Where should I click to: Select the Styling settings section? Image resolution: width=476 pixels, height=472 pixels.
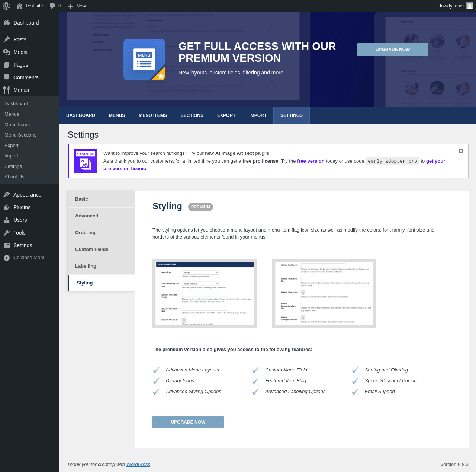point(101,283)
